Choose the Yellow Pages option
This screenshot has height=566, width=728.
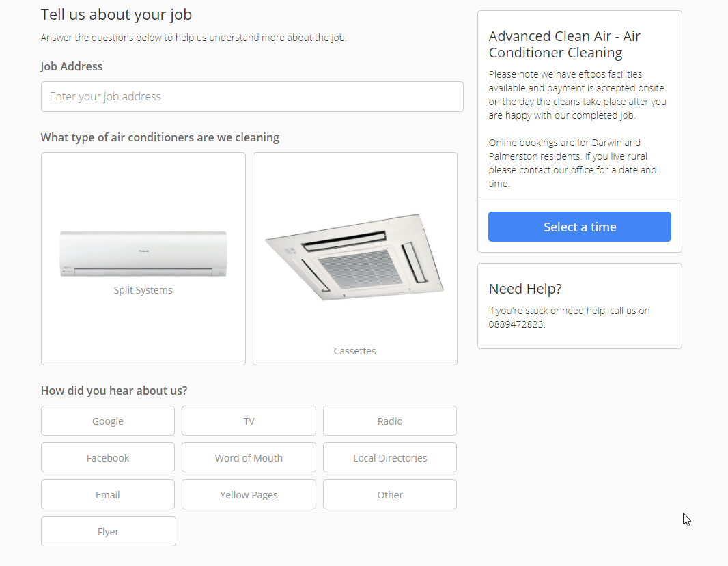[249, 495]
